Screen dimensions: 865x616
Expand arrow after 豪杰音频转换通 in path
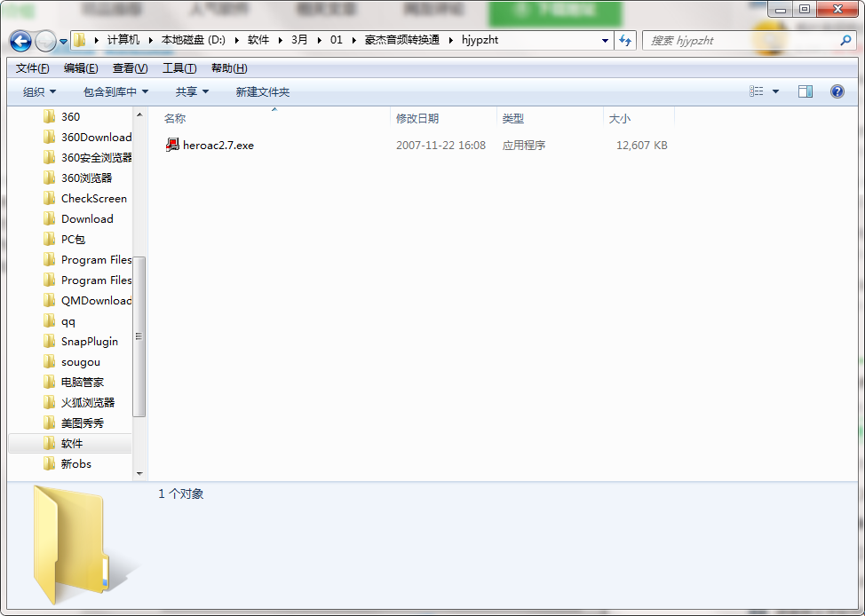pyautogui.click(x=451, y=40)
